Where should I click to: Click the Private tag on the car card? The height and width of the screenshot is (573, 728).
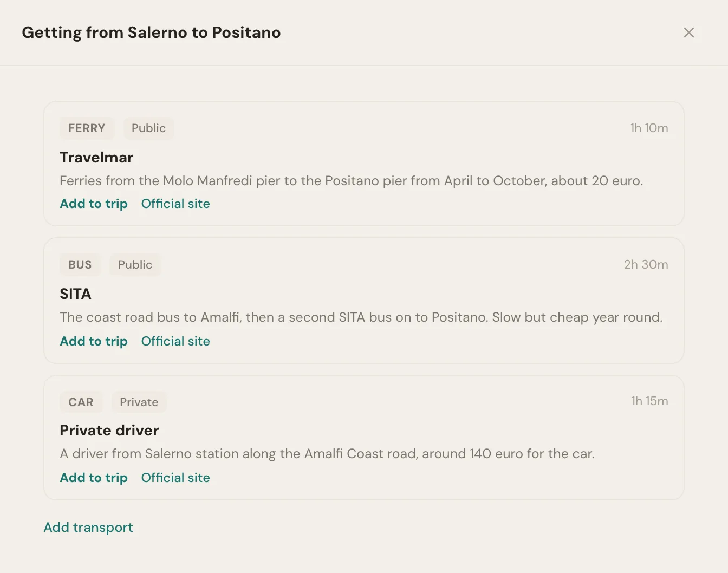point(139,402)
